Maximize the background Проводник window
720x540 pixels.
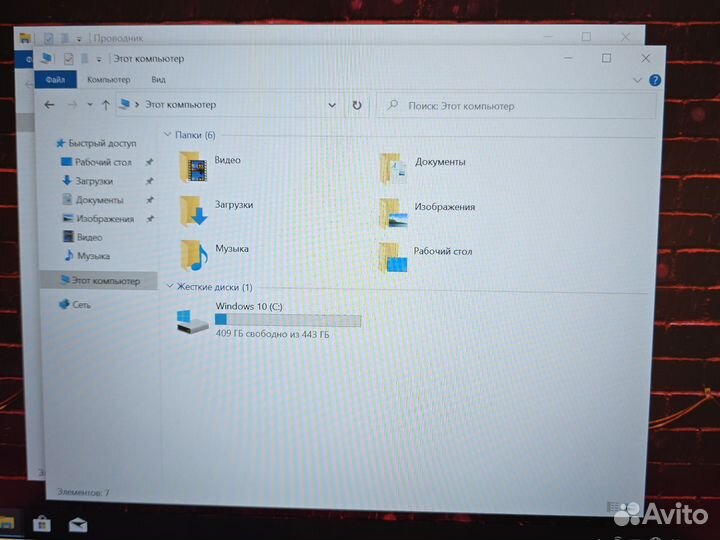tap(586, 36)
